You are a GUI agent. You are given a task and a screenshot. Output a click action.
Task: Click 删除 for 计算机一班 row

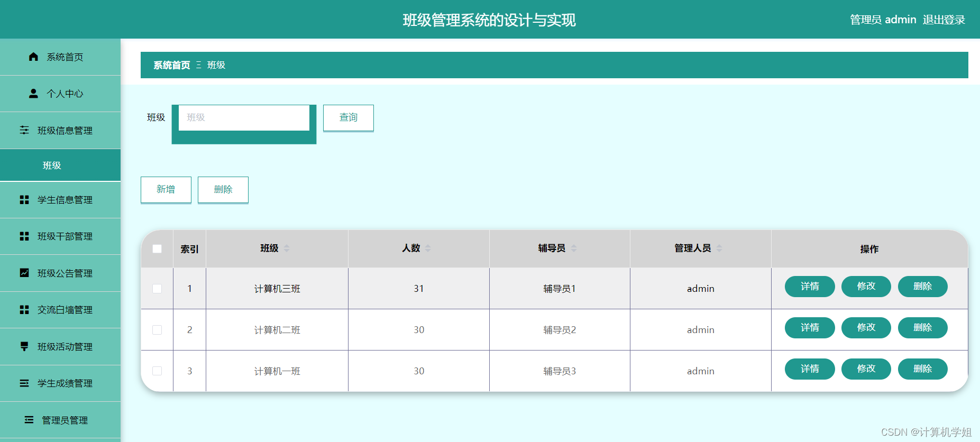tap(923, 369)
